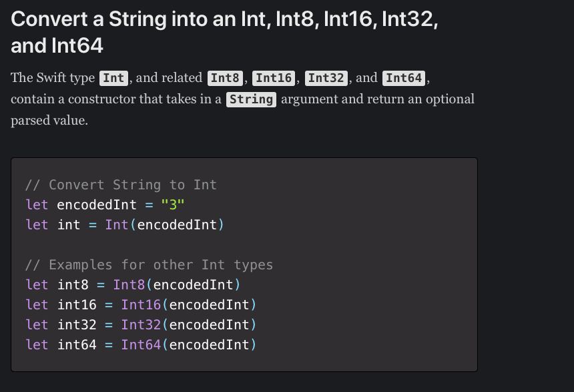The image size is (574, 392).
Task: Click the inline Int16 code tag
Action: click(274, 78)
